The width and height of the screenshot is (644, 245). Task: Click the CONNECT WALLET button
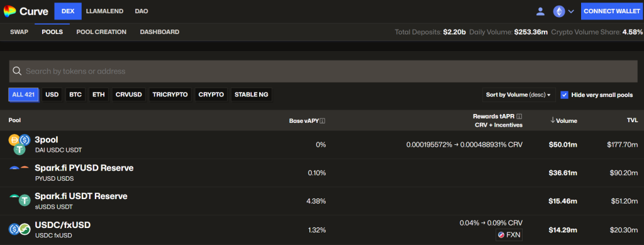612,11
